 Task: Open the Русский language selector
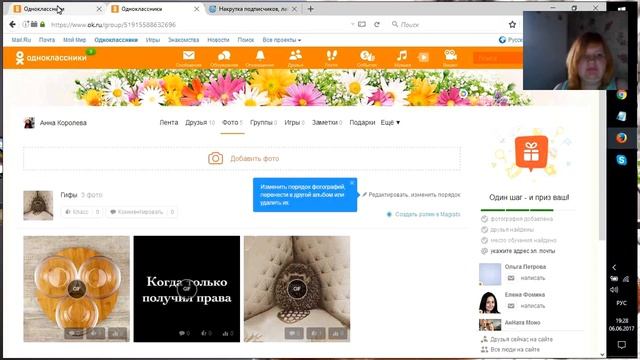click(511, 40)
